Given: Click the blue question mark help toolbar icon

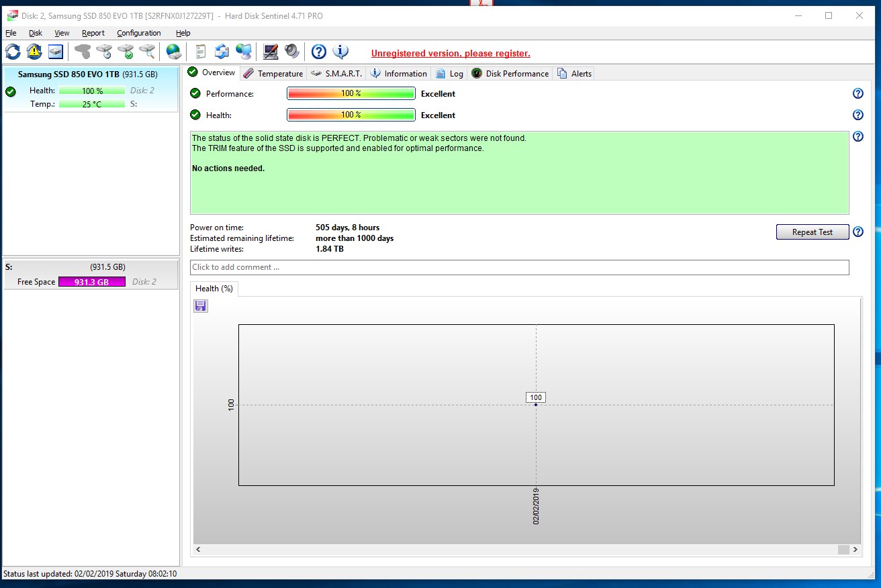Looking at the screenshot, I should click(x=319, y=51).
